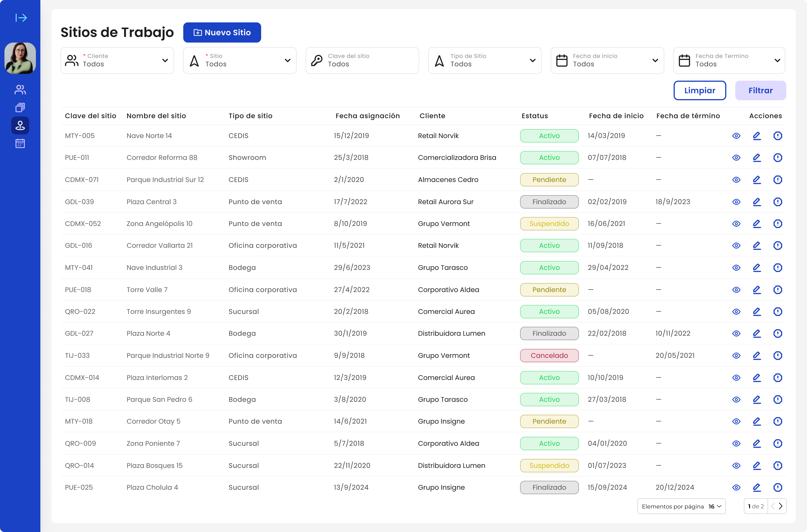This screenshot has width=807, height=532.
Task: Click alert icon for MTY-041 row
Action: click(x=778, y=268)
